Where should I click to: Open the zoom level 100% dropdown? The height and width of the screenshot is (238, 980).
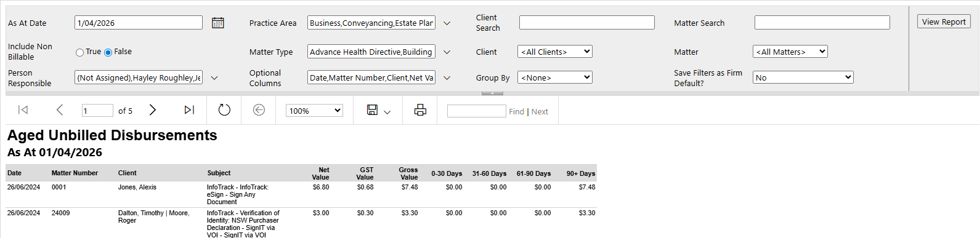tap(314, 111)
